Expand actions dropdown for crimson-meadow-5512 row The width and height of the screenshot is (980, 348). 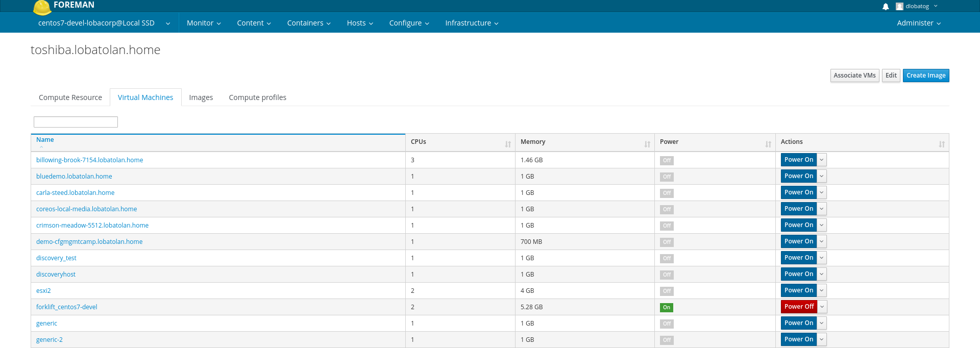(x=822, y=225)
